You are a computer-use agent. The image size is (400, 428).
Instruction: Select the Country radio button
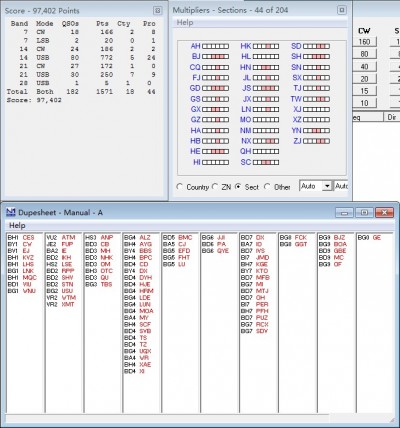[180, 187]
